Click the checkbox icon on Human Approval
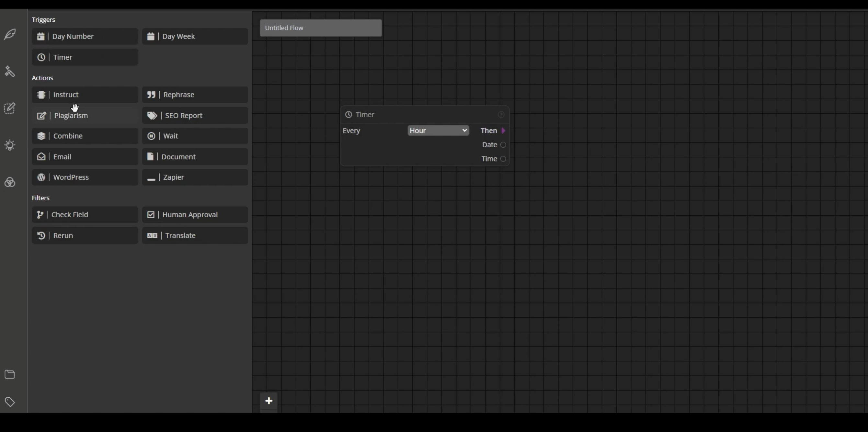868x432 pixels. click(x=151, y=215)
